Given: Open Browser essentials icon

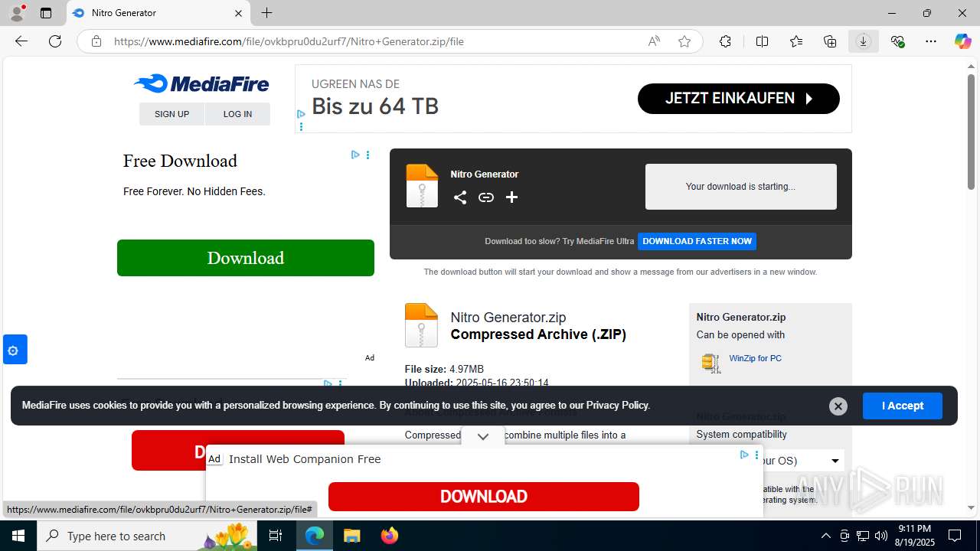Looking at the screenshot, I should [897, 41].
